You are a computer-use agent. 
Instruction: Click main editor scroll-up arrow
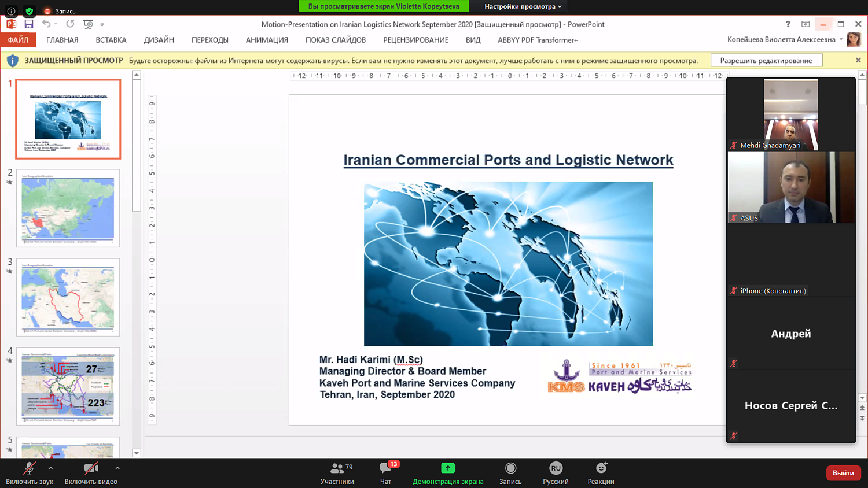tap(862, 75)
